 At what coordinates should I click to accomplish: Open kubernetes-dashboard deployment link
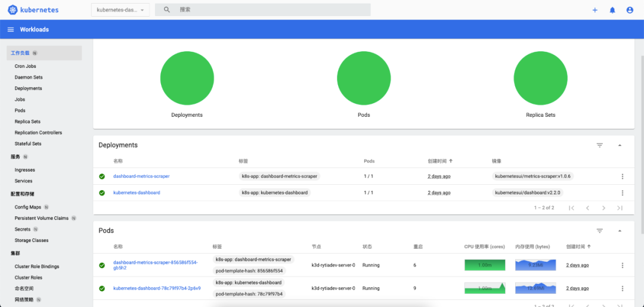137,193
